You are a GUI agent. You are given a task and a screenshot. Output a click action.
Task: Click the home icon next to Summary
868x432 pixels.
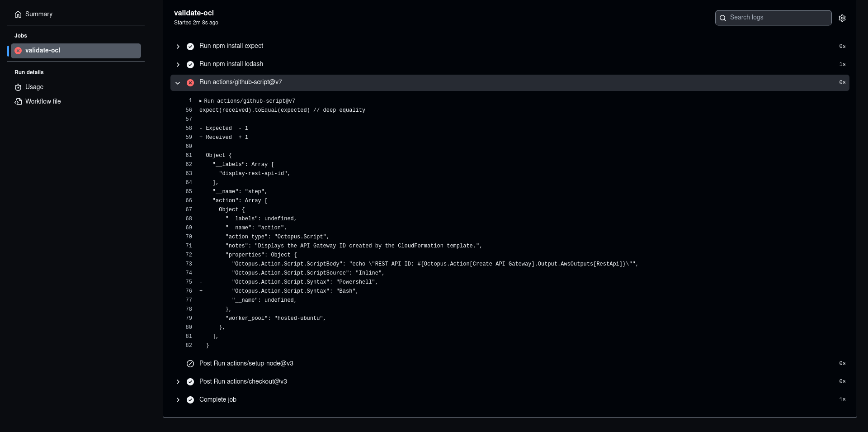click(18, 14)
